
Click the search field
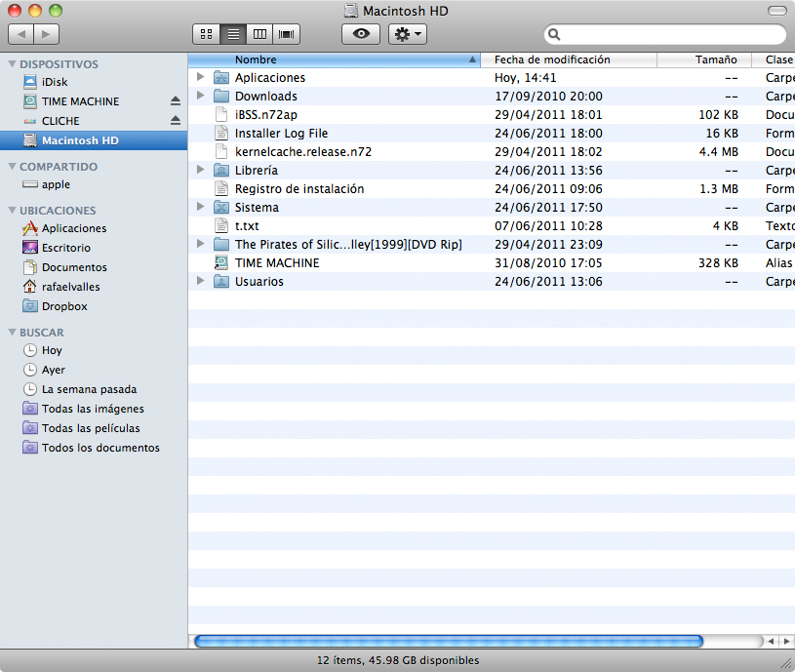point(664,34)
